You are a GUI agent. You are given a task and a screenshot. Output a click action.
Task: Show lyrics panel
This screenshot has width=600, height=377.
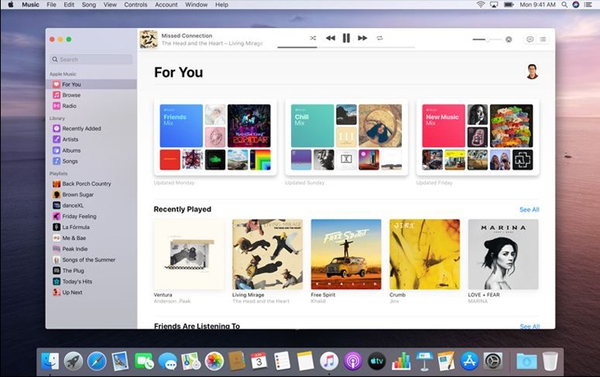530,39
